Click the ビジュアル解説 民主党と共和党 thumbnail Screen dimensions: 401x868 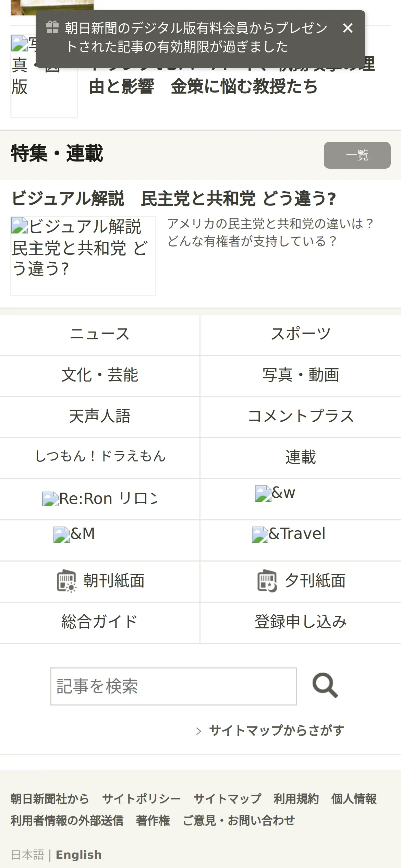tap(83, 256)
